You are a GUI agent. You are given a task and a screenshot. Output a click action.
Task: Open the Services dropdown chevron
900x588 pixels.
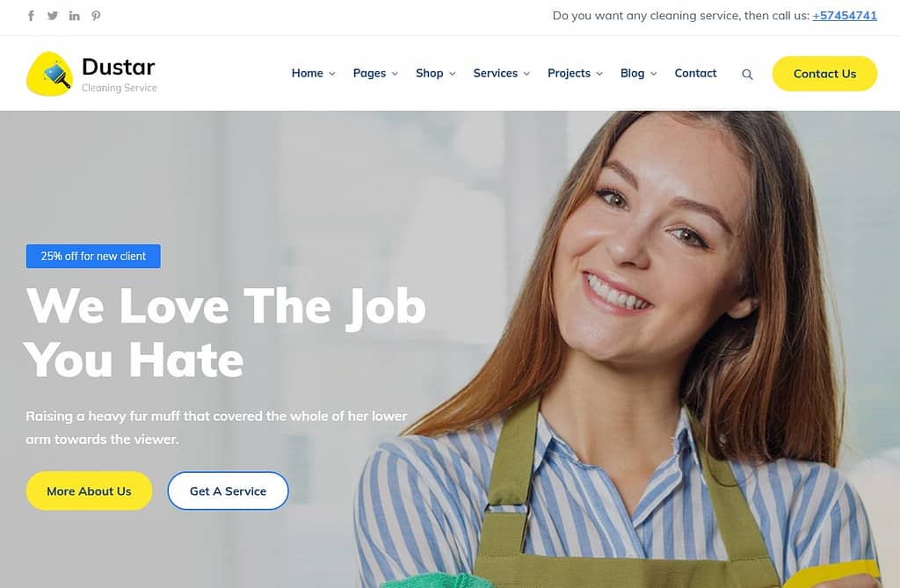tap(526, 74)
